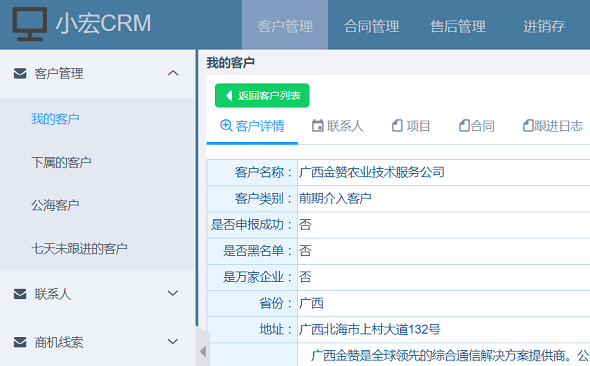
Task: Click the document icon on 合同 tab
Action: pyautogui.click(x=464, y=125)
